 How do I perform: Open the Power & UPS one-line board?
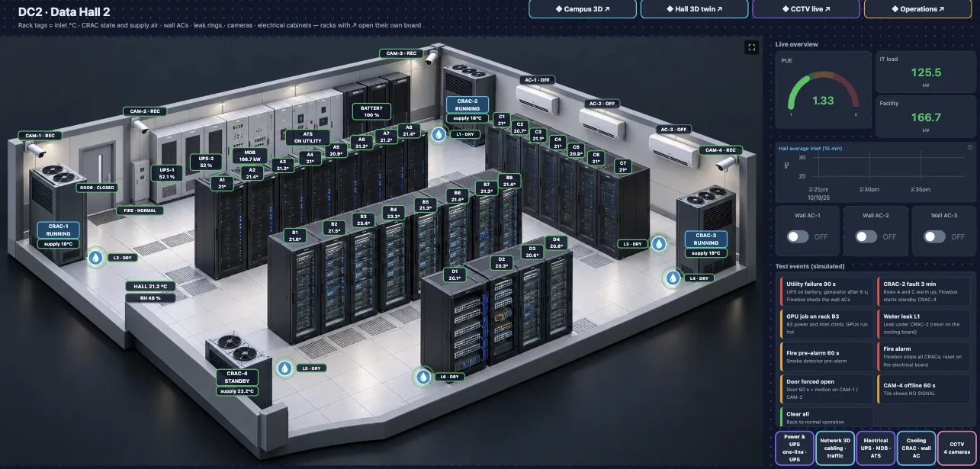[794, 448]
